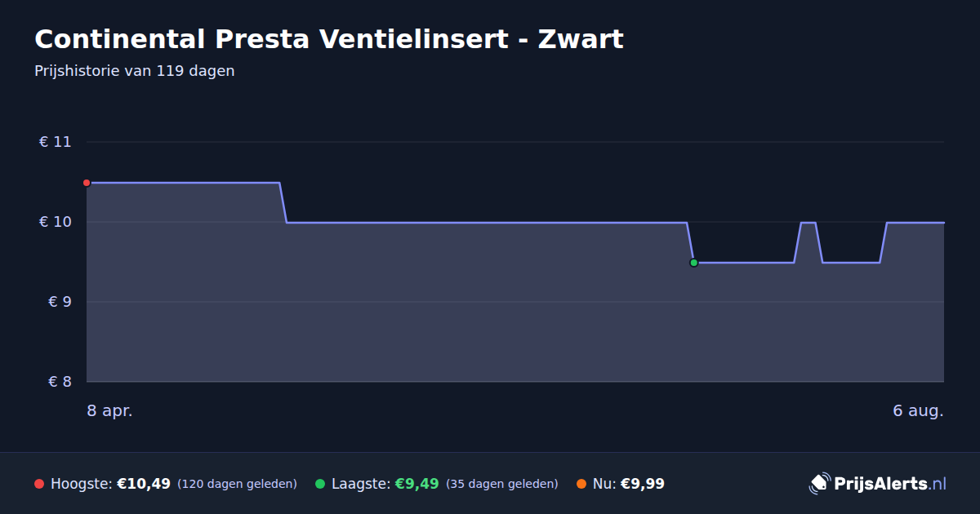Select the red highest-price point on chart
Screen dimensions: 980x514
87,183
